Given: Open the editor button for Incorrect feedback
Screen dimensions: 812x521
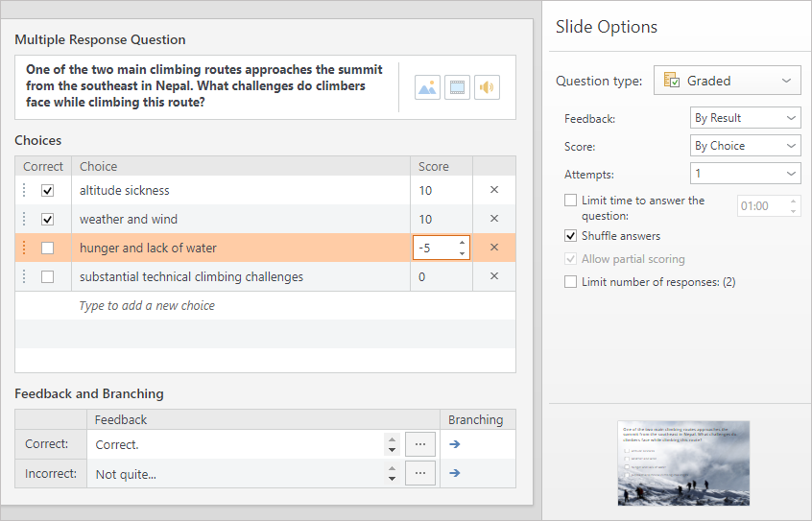Looking at the screenshot, I should [420, 473].
